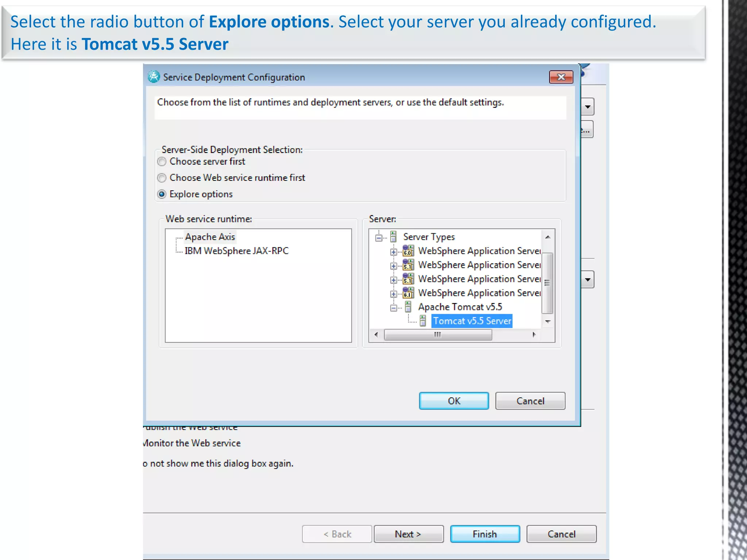Select the Tomcat v5.5 Server entry
The width and height of the screenshot is (747, 560).
[x=472, y=321]
